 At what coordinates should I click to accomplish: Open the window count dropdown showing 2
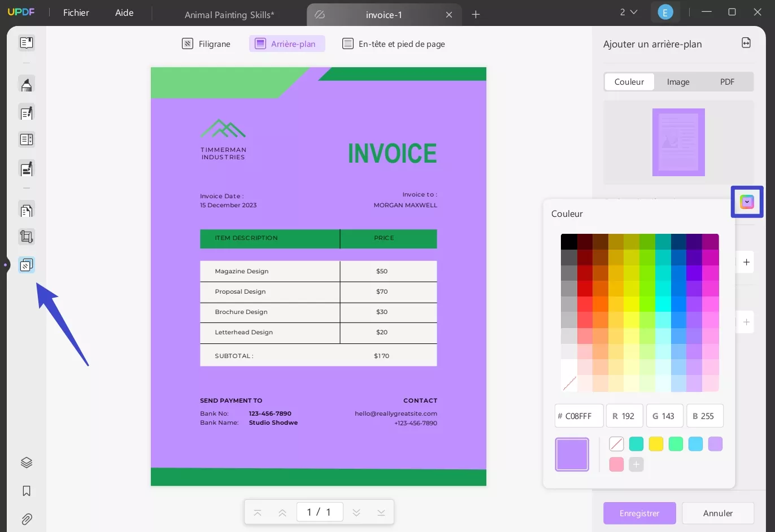pyautogui.click(x=628, y=12)
